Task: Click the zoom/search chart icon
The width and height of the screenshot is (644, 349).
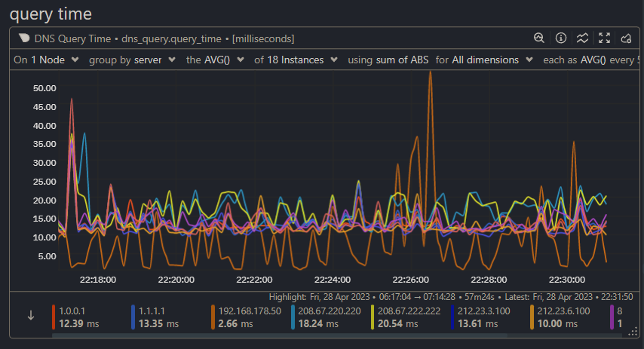Action: point(539,38)
